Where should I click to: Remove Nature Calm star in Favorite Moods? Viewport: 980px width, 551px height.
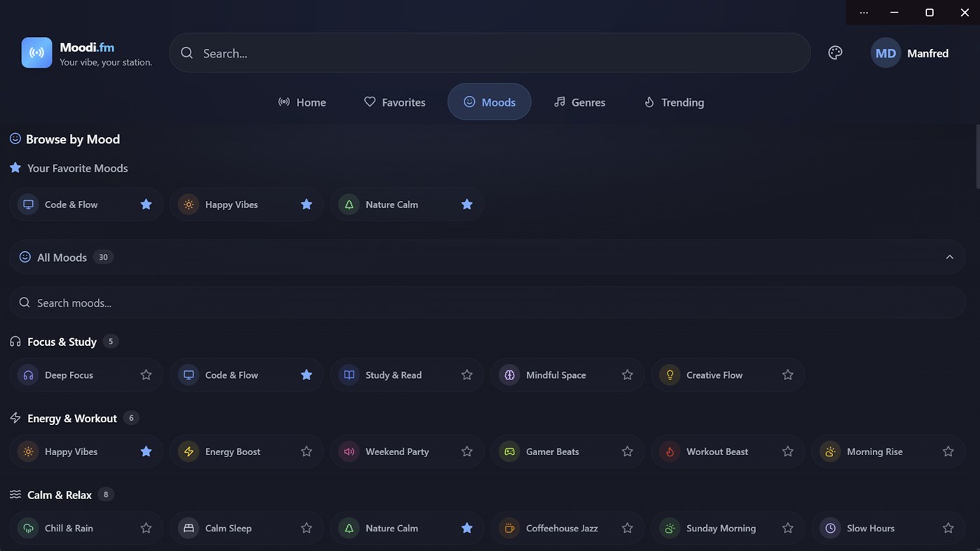point(467,204)
